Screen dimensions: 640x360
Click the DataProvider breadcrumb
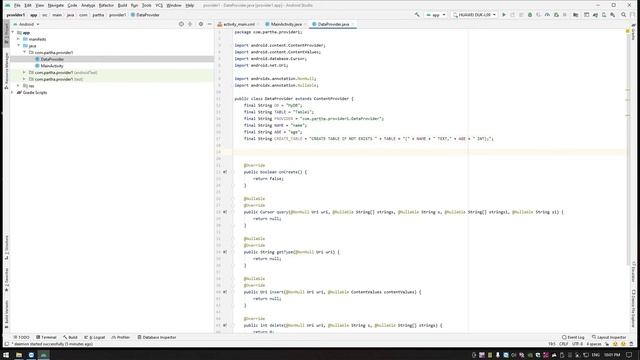coord(145,15)
